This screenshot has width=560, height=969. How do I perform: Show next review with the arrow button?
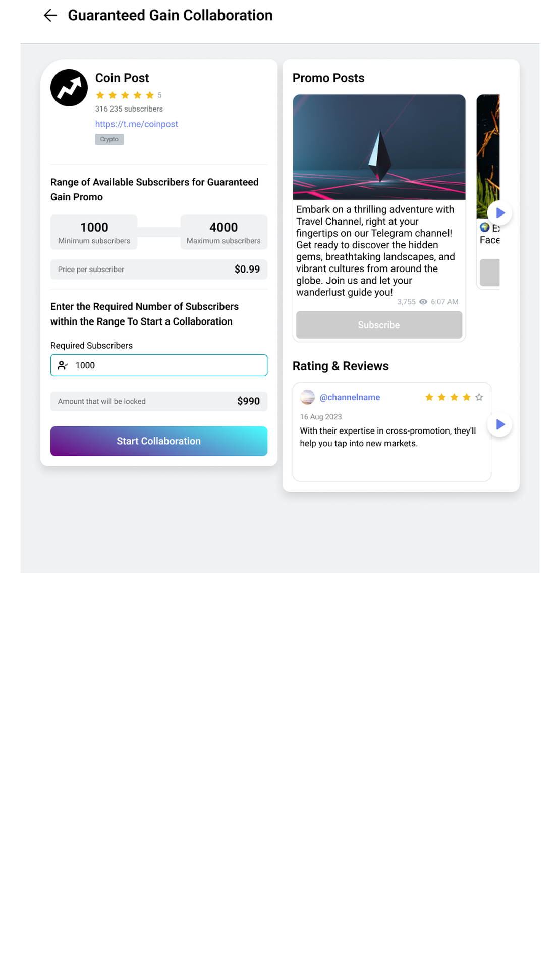point(500,424)
